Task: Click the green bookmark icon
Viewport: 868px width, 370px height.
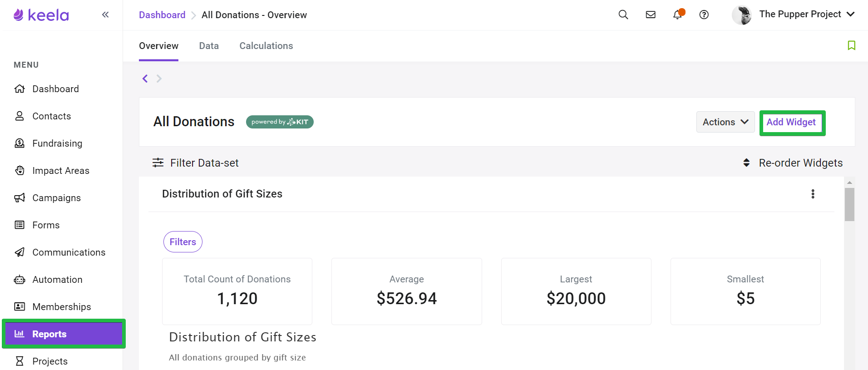Action: click(x=852, y=45)
